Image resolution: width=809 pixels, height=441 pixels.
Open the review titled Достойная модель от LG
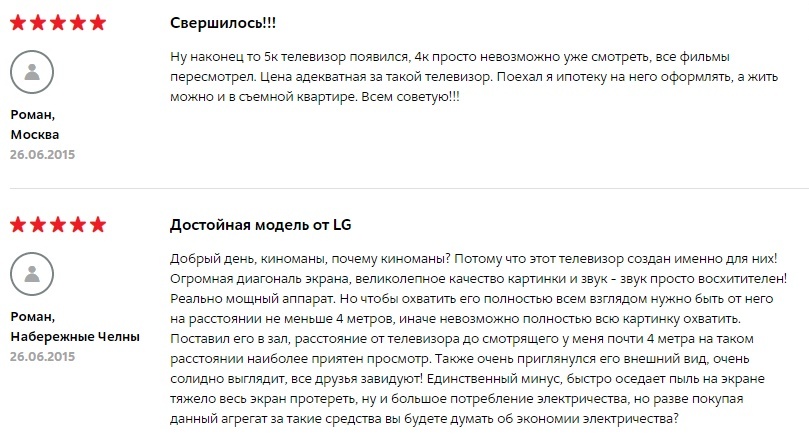pyautogui.click(x=261, y=225)
